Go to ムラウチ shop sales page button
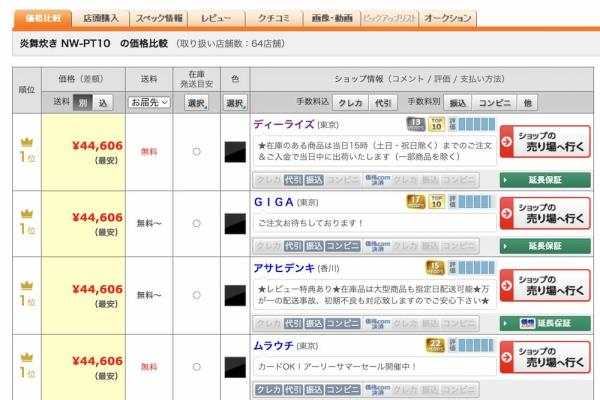600x400 pixels. click(545, 357)
